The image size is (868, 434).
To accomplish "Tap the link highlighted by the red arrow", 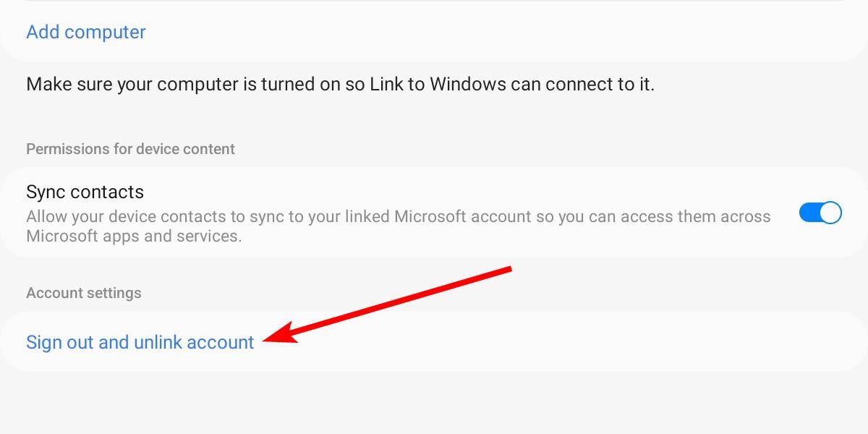I will click(140, 341).
